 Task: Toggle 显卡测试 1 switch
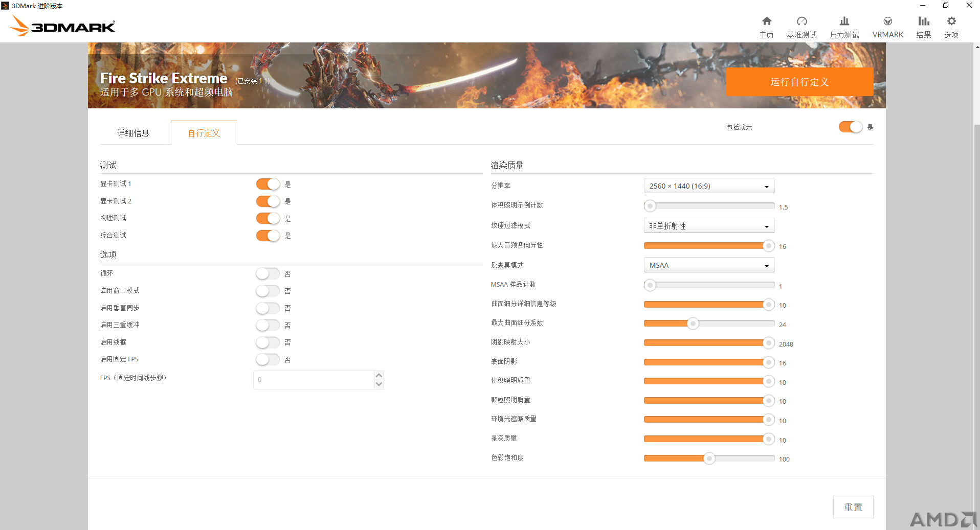268,184
